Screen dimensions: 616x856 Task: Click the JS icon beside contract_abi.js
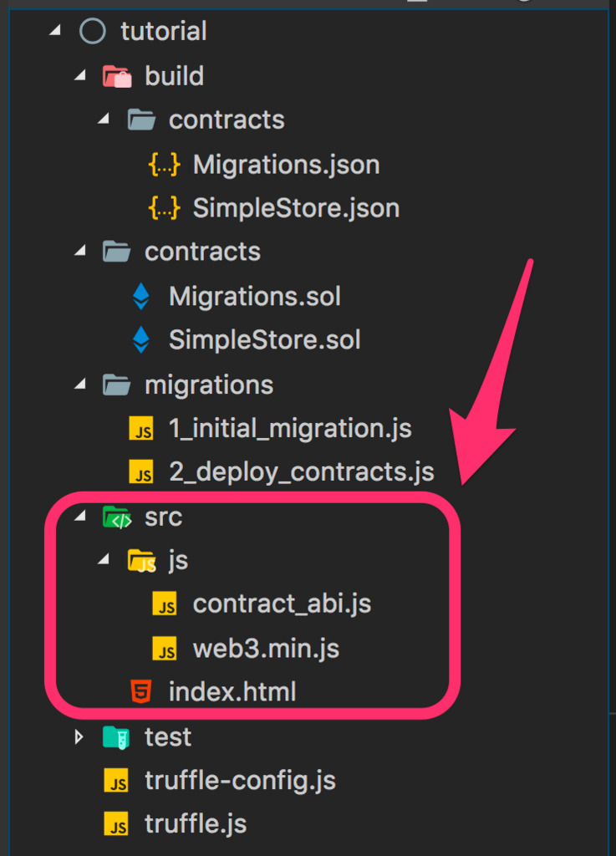[x=164, y=604]
